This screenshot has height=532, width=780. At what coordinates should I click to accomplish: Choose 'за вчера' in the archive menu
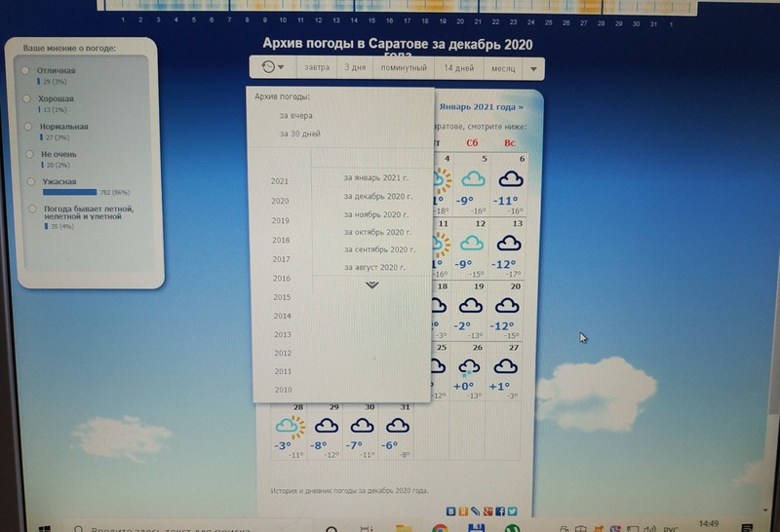[295, 115]
